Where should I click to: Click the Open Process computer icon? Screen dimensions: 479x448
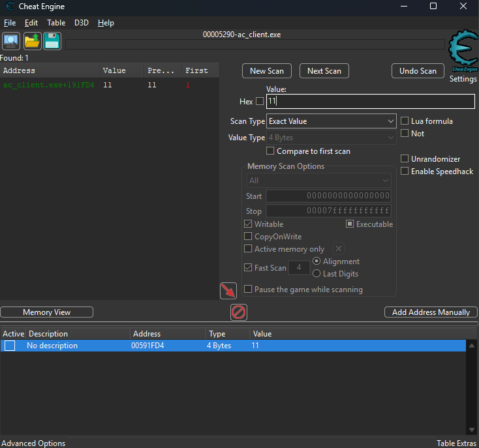[11, 41]
